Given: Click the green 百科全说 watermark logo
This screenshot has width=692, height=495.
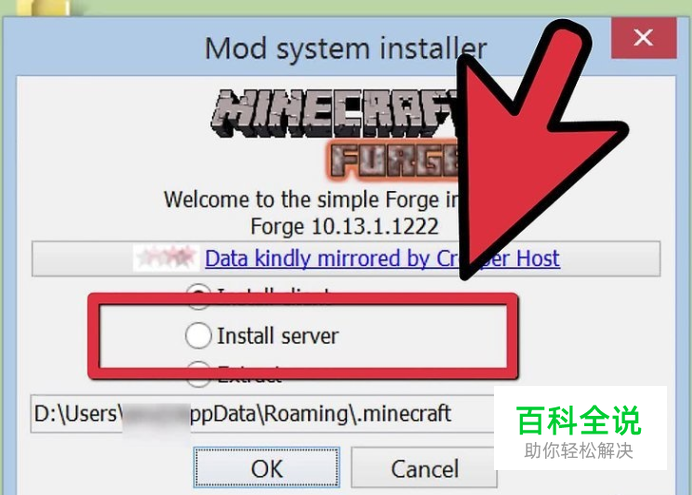Looking at the screenshot, I should 579,420.
